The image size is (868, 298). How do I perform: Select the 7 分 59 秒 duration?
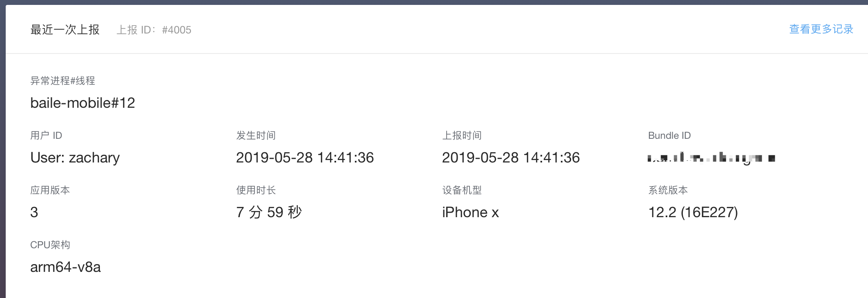pyautogui.click(x=269, y=212)
